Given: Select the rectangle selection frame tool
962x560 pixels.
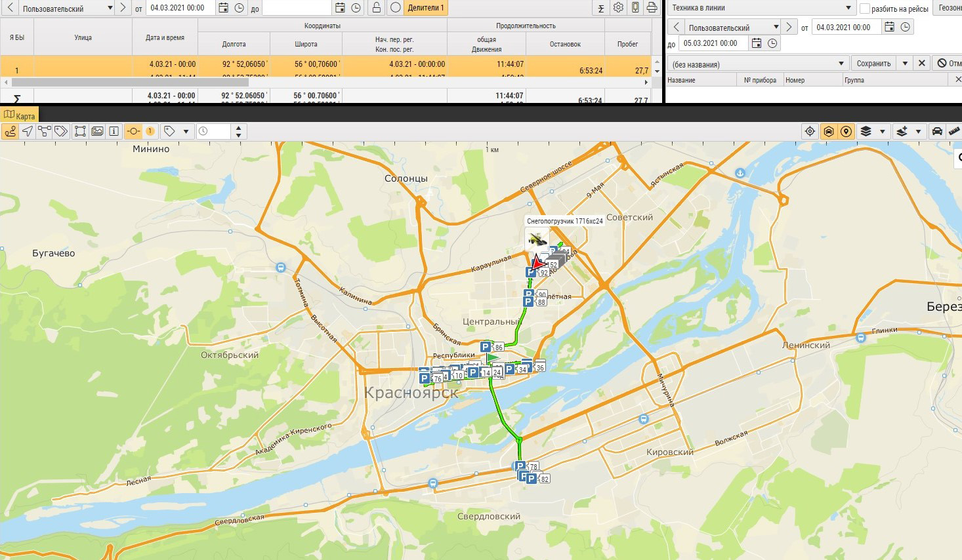Looking at the screenshot, I should click(x=80, y=131).
